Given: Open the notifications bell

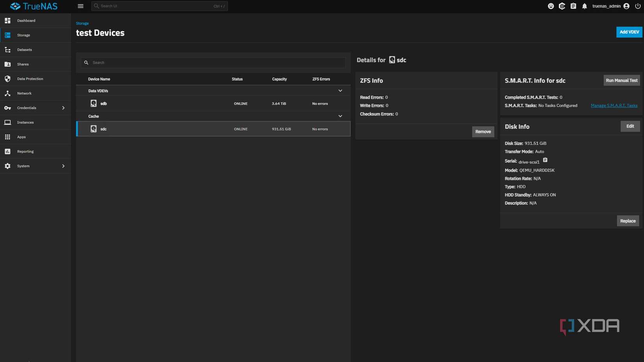Looking at the screenshot, I should (584, 6).
